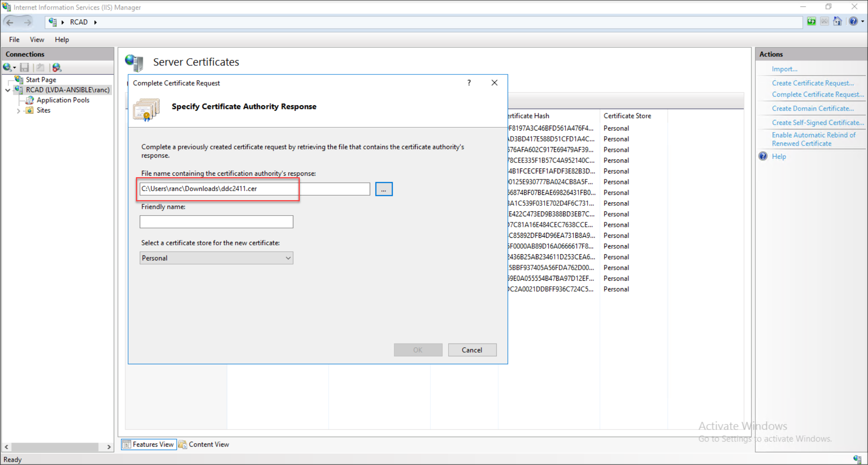Viewport: 868px width, 465px height.
Task: Click the browse button for certificate file
Action: pyautogui.click(x=383, y=189)
